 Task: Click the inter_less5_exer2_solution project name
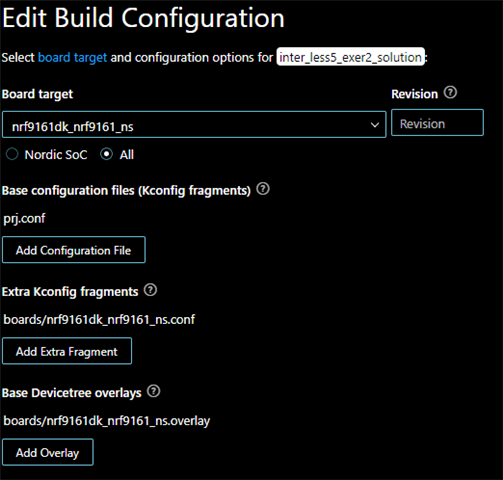coord(350,57)
